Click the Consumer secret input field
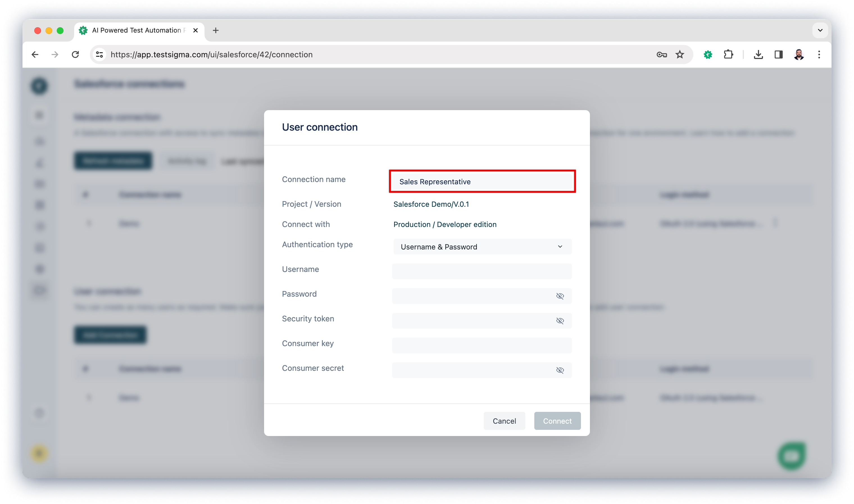854x504 pixels. tap(482, 370)
